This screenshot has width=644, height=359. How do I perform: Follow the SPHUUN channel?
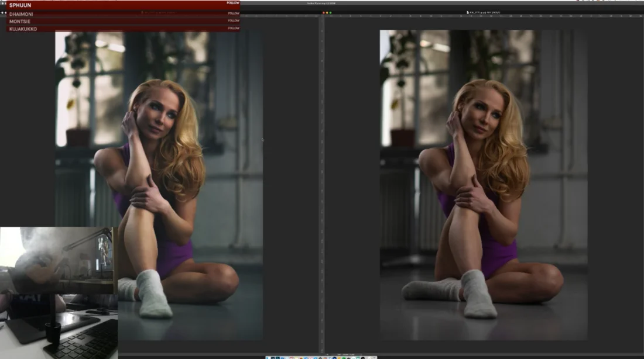click(x=232, y=4)
